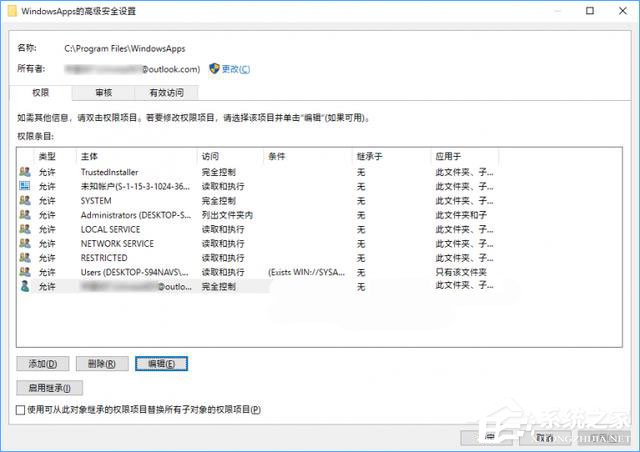Click the 列出文件夹内 access cell
The width and height of the screenshot is (640, 452).
(227, 215)
